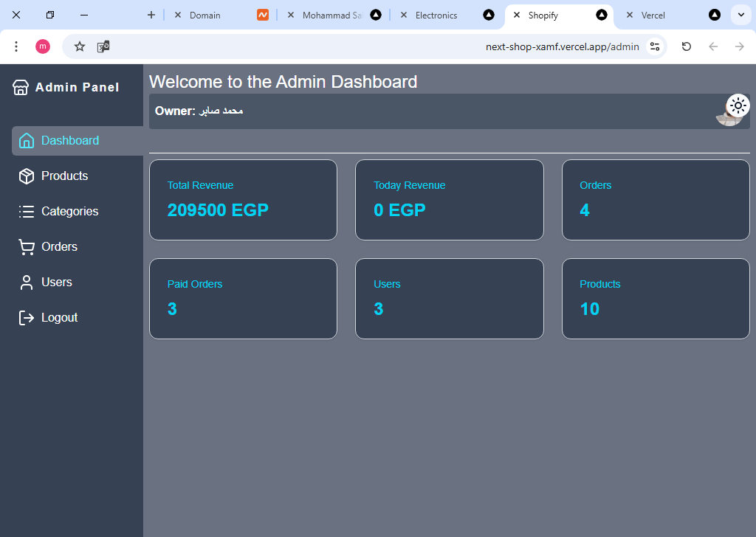
Task: Toggle light/dark theme with sun button
Action: pyautogui.click(x=738, y=105)
